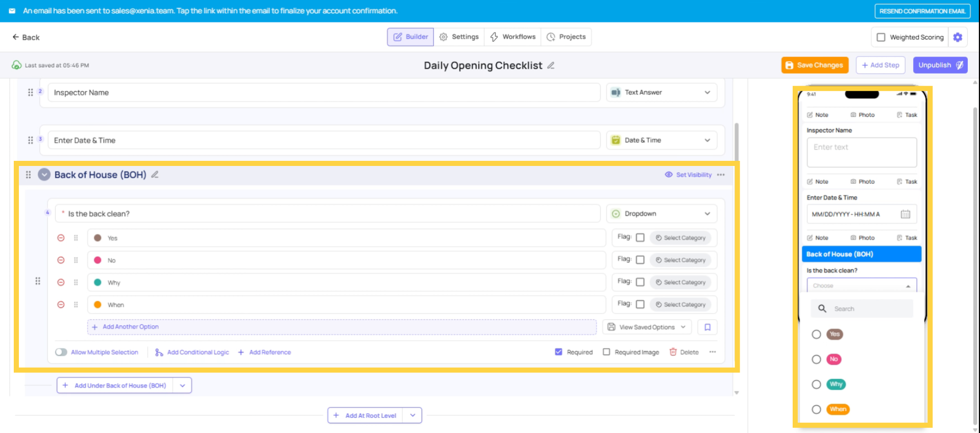Click the calendar icon in phone preview
This screenshot has width=980, height=433.
coord(905,214)
